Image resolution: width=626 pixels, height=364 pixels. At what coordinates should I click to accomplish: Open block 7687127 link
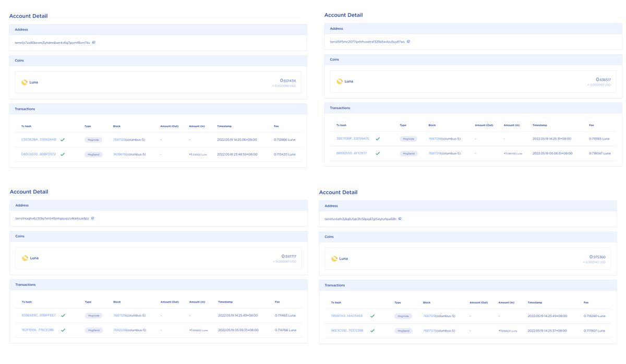(429, 331)
